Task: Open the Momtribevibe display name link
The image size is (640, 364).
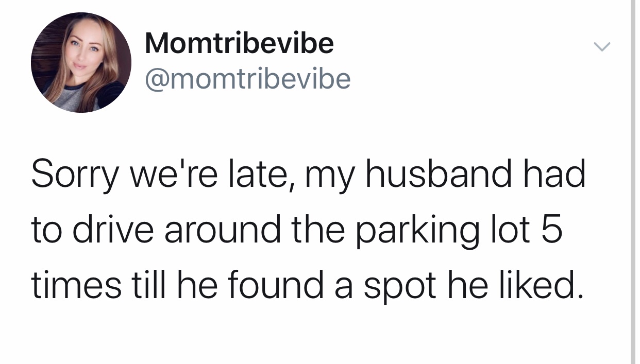Action: pos(239,43)
